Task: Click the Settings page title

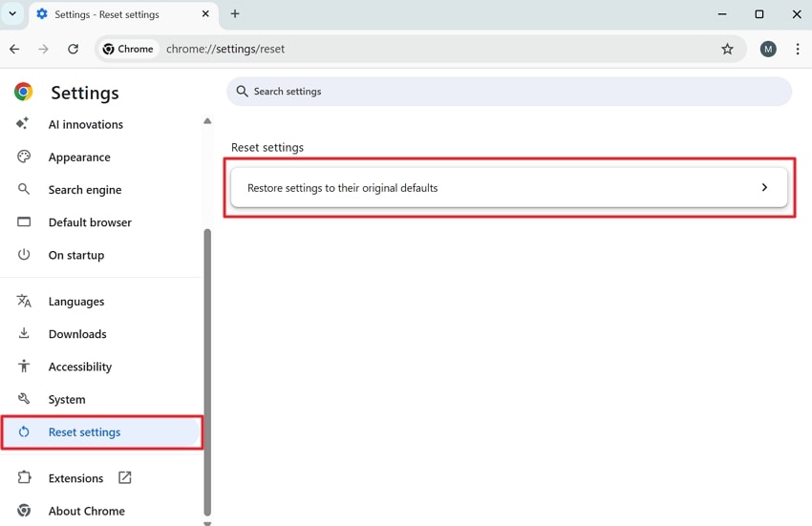Action: [x=85, y=93]
